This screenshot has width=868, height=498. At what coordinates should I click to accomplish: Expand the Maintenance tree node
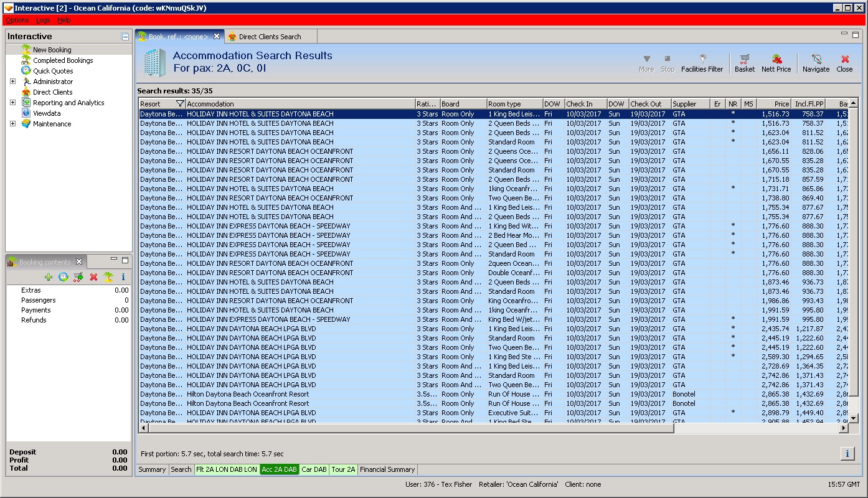[12, 124]
